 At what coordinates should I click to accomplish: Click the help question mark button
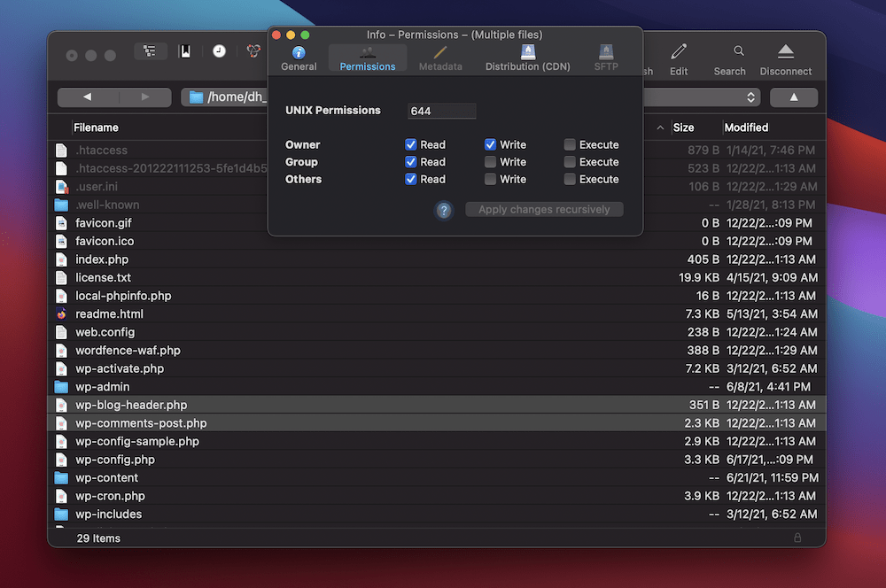445,210
